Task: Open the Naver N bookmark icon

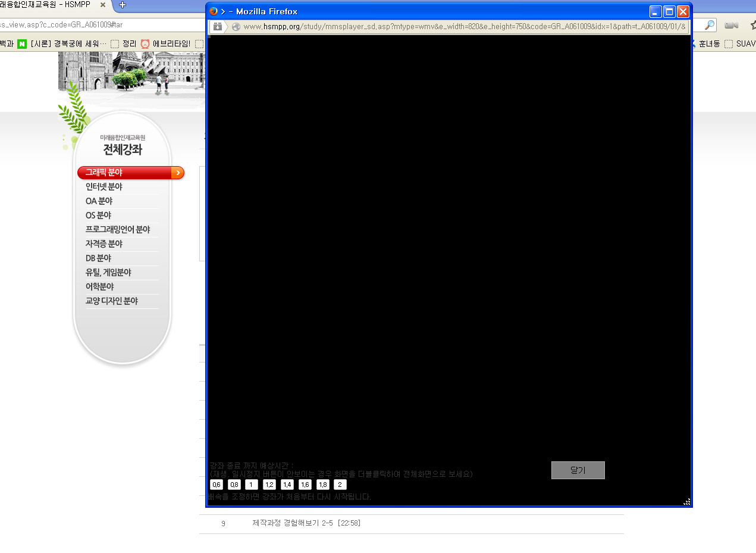Action: click(22, 43)
